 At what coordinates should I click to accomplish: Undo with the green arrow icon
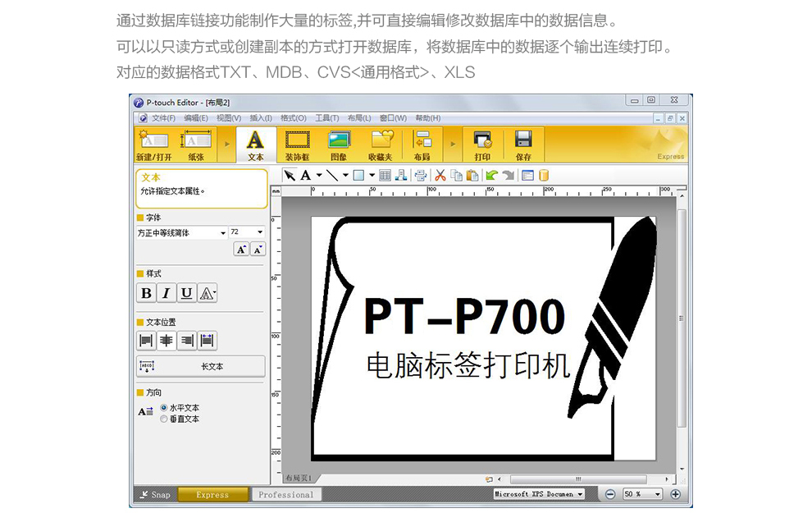(492, 176)
